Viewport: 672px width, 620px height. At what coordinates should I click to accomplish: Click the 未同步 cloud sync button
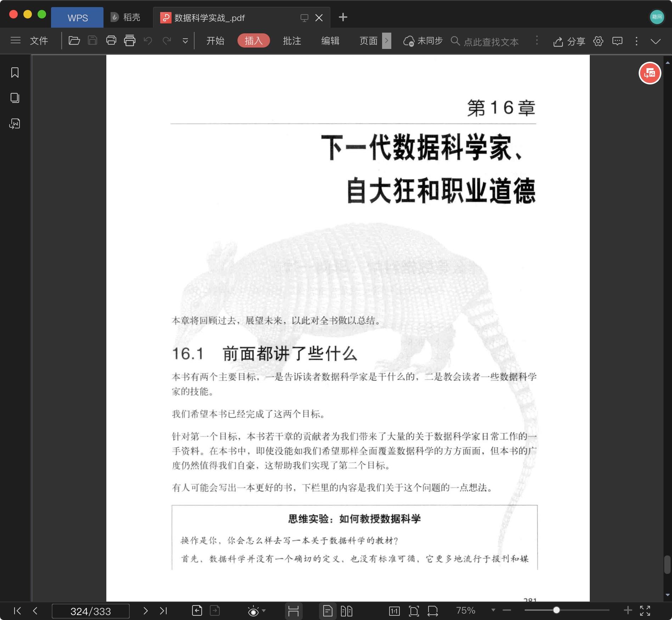pyautogui.click(x=423, y=41)
